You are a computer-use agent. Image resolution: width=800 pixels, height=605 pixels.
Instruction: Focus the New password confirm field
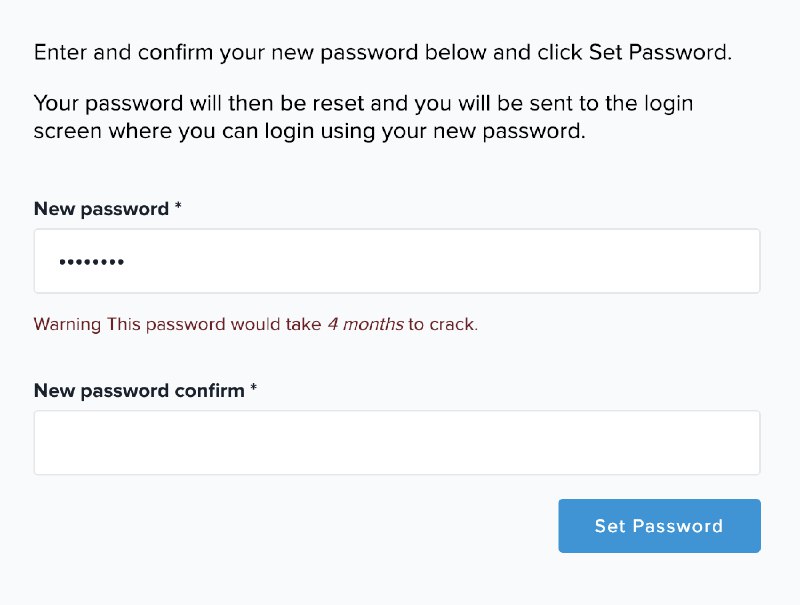click(397, 442)
